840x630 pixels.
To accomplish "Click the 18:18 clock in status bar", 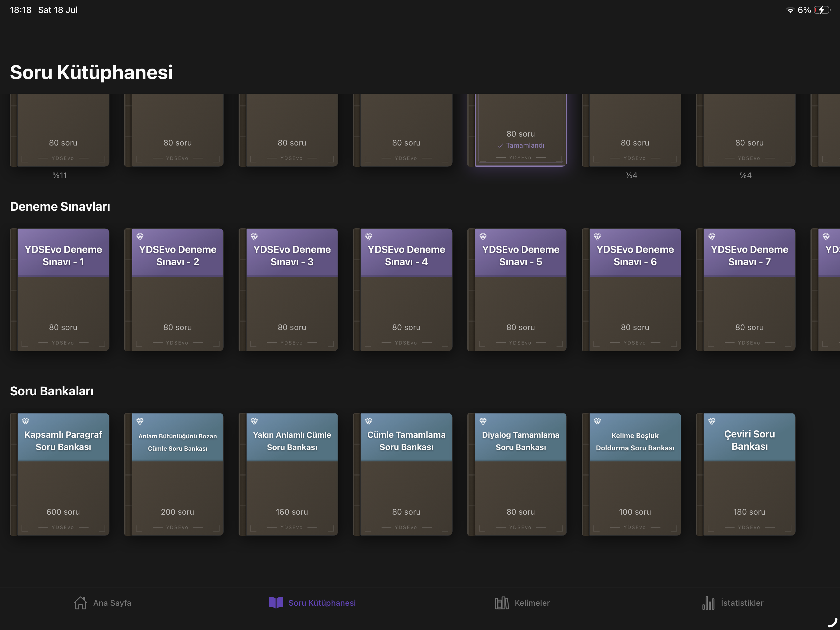I will point(21,10).
